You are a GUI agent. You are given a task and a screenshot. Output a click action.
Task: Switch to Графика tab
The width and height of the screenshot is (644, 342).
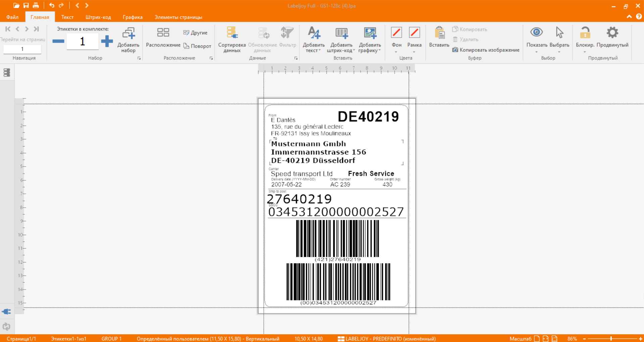tap(133, 17)
